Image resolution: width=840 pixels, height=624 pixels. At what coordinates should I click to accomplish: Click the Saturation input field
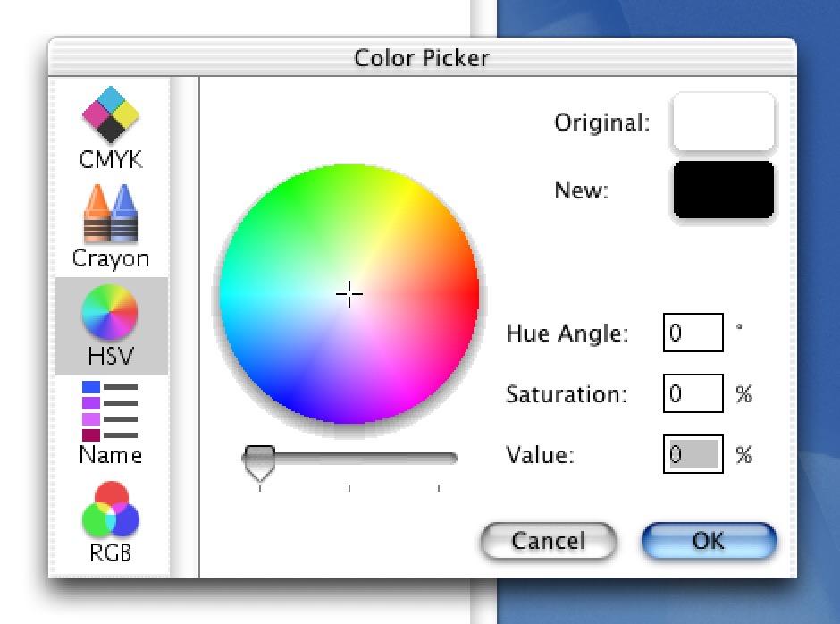tap(693, 393)
